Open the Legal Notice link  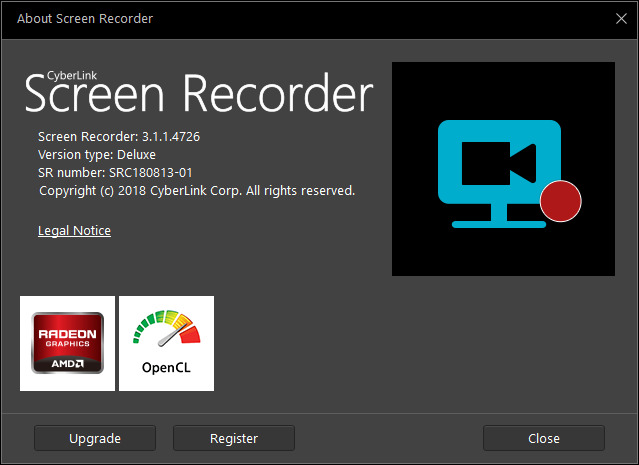click(74, 231)
